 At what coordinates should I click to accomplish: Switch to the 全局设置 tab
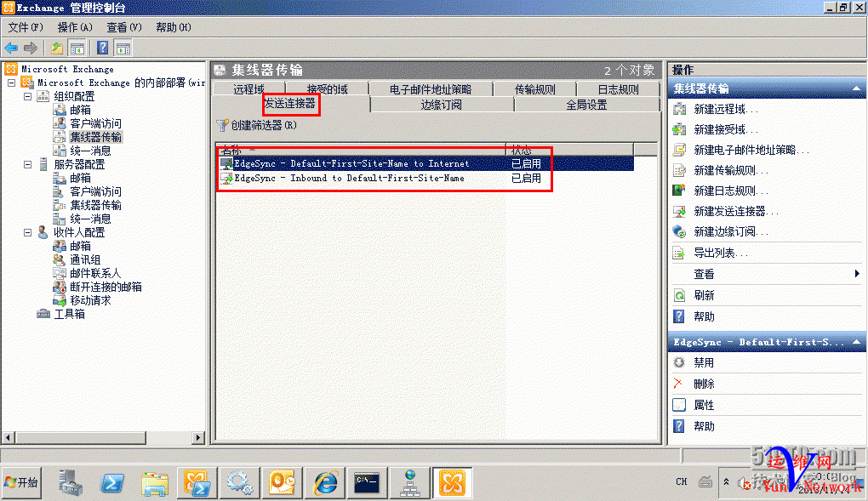587,105
